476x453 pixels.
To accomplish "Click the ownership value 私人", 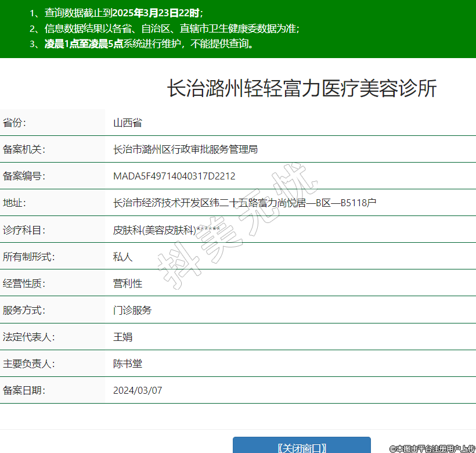I will point(122,257).
